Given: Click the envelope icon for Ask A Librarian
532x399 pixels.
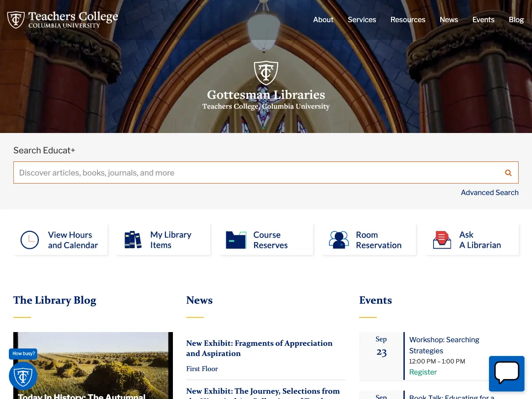Looking at the screenshot, I should point(442,240).
